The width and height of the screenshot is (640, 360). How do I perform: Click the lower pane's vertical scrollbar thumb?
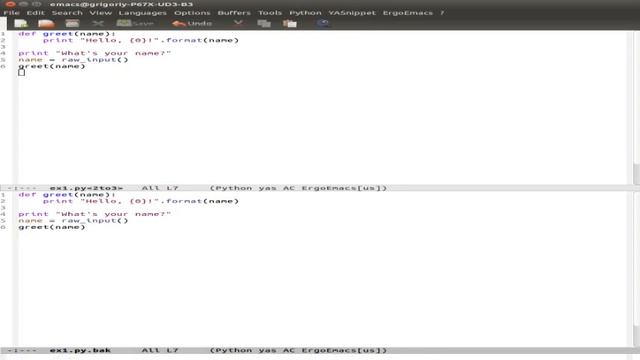tap(636, 336)
